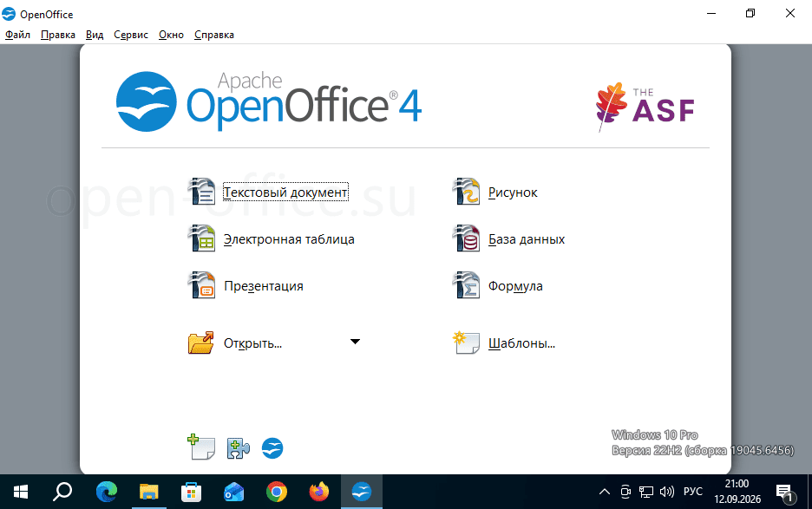
Task: Create a new База данных
Action: (527, 239)
